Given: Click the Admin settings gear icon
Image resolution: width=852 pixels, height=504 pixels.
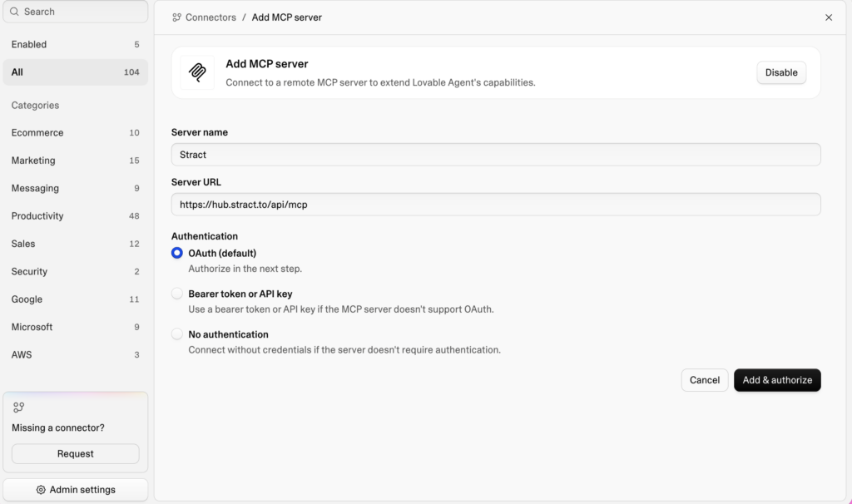Looking at the screenshot, I should coord(41,490).
